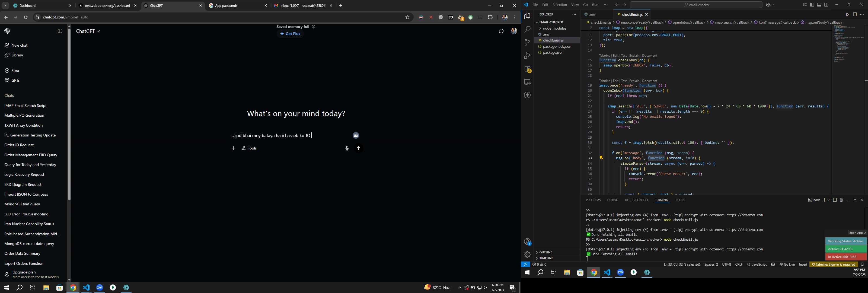Image resolution: width=868 pixels, height=293 pixels.
Task: Open Run and Debug view in VS Code
Action: tap(527, 56)
